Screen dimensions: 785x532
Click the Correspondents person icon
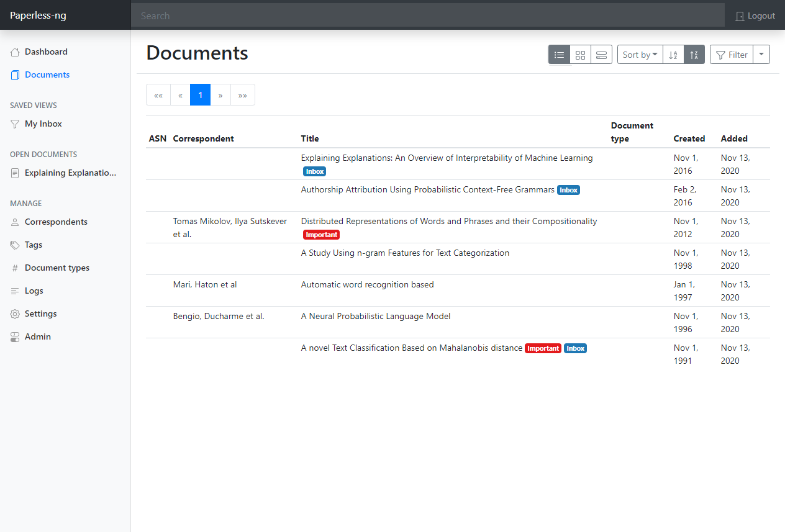(15, 222)
